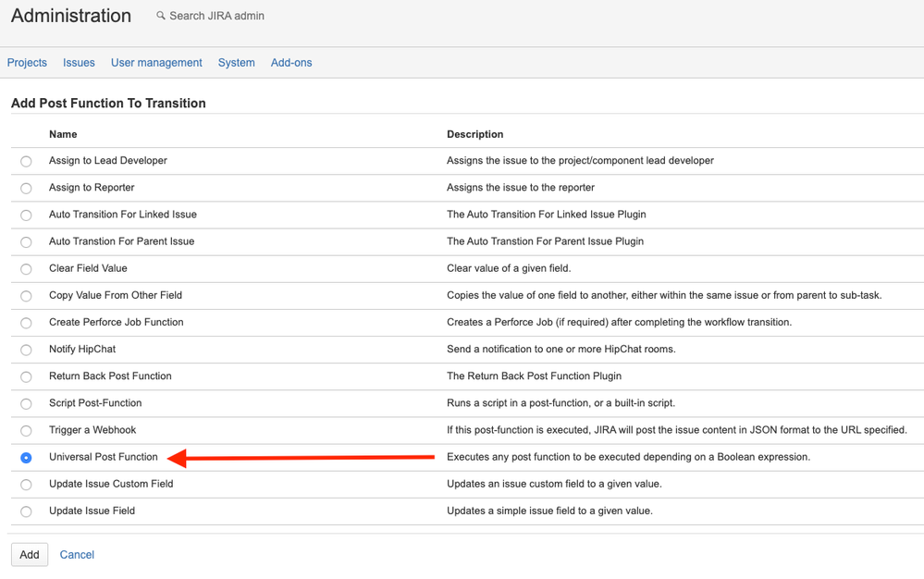Click the Description column header
The image size is (924, 579).
tap(475, 134)
